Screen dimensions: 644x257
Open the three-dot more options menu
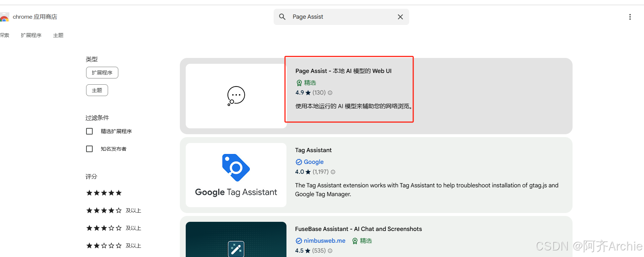click(x=630, y=17)
